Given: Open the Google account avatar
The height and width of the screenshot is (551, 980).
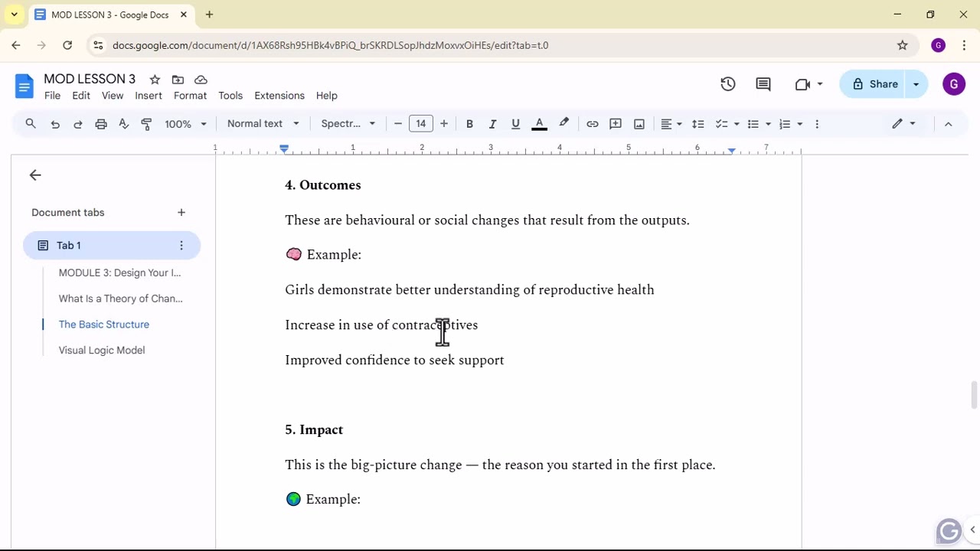Looking at the screenshot, I should click(954, 84).
